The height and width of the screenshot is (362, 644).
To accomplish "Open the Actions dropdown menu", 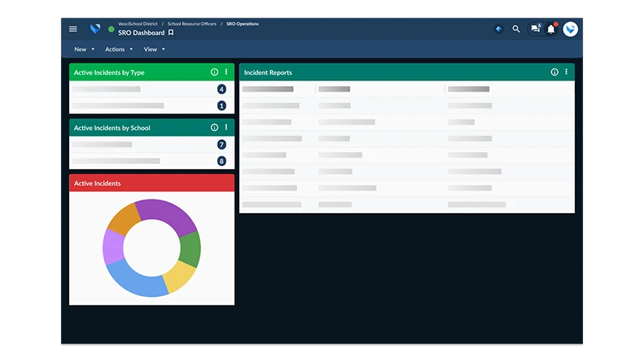I will [x=118, y=49].
